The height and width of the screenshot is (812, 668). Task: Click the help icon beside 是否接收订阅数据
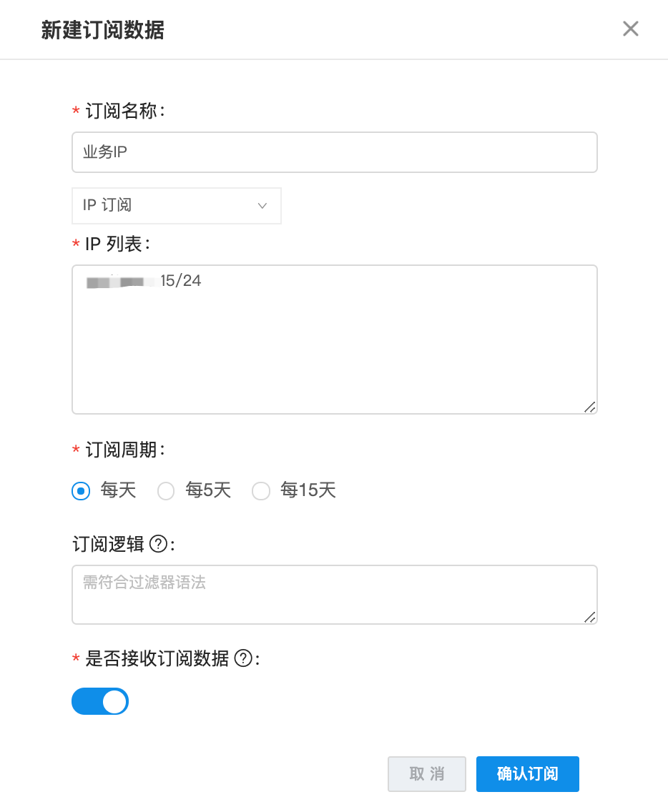click(x=244, y=659)
